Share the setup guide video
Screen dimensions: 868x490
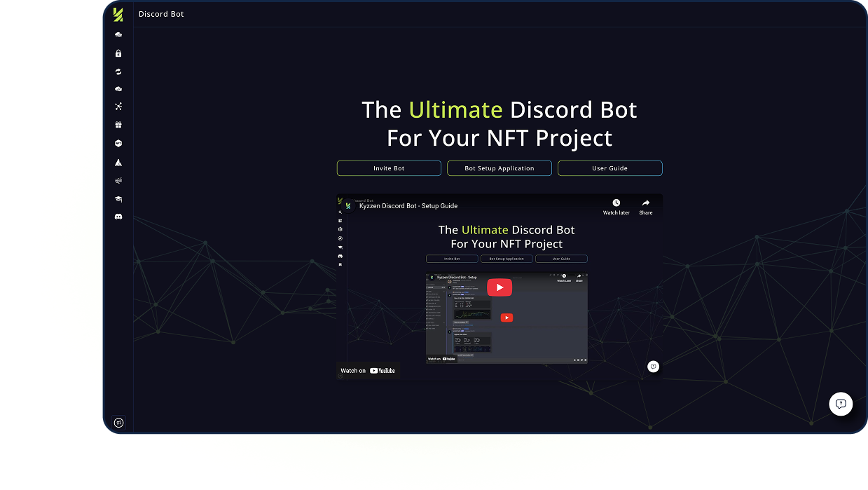coord(645,207)
